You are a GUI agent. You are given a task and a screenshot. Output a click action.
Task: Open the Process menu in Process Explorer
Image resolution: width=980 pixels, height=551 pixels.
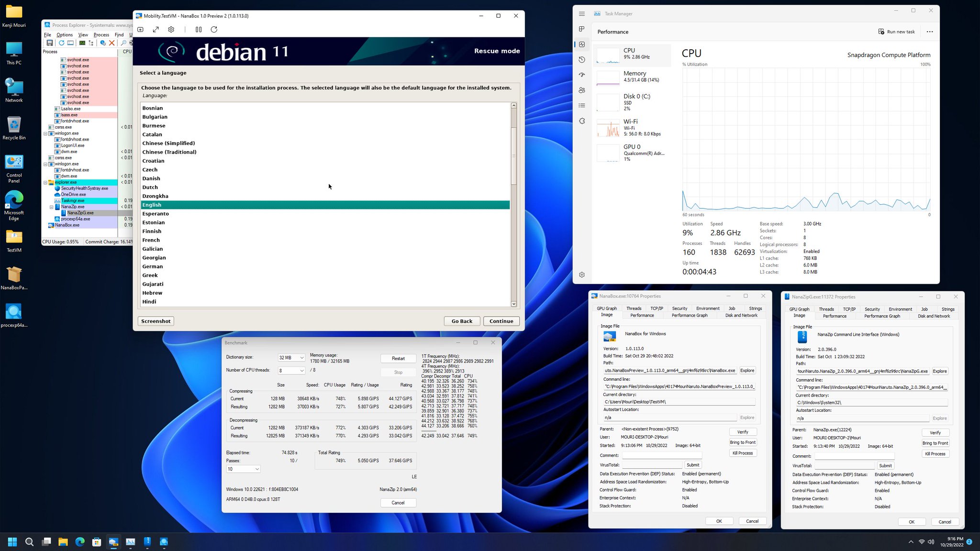pos(101,34)
